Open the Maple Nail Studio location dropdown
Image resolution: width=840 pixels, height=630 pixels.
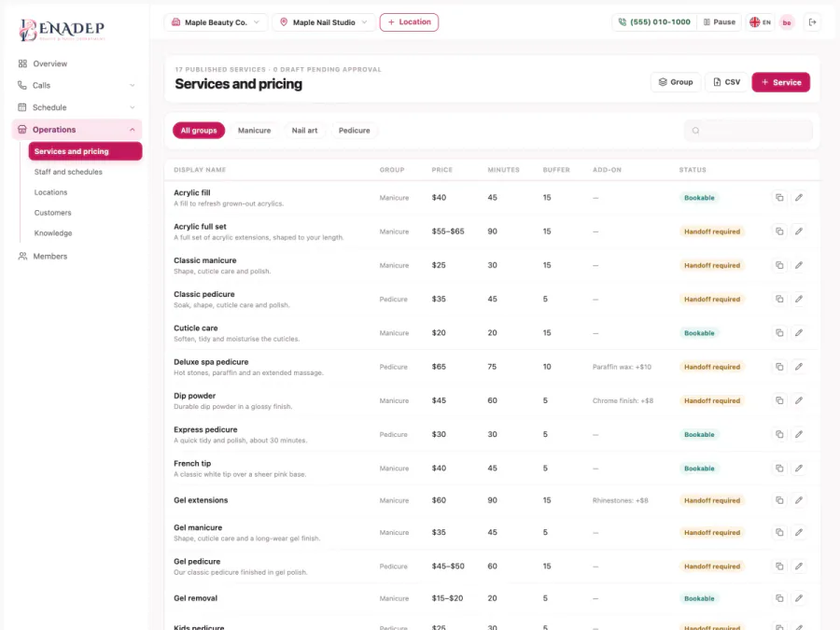click(324, 22)
